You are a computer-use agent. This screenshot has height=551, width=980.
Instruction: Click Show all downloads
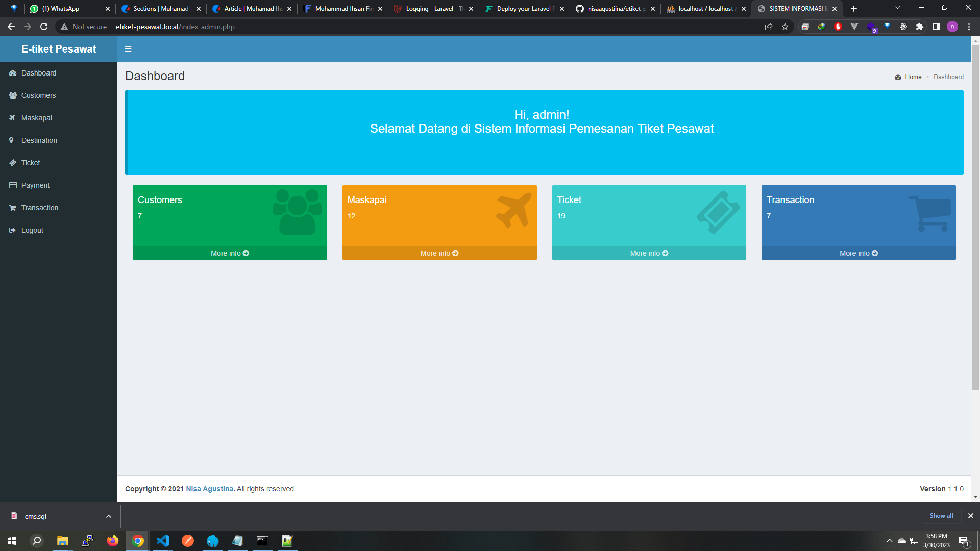point(941,516)
